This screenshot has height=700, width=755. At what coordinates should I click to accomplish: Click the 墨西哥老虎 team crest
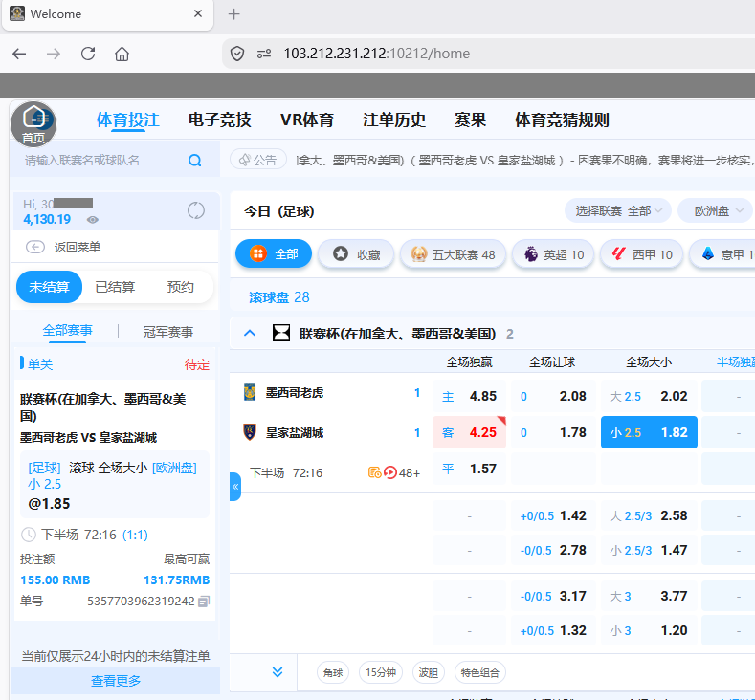coord(250,393)
